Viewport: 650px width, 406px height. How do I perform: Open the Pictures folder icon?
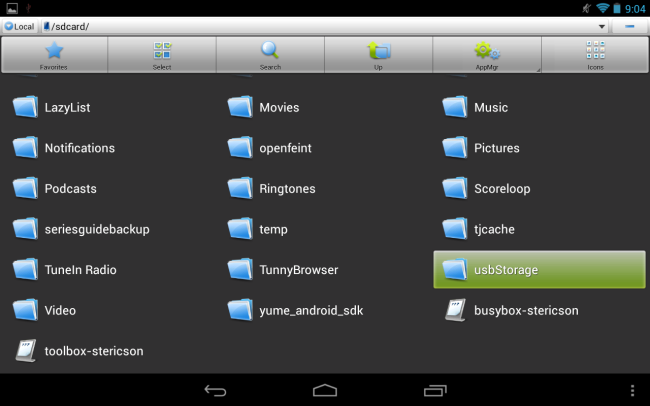tap(455, 148)
